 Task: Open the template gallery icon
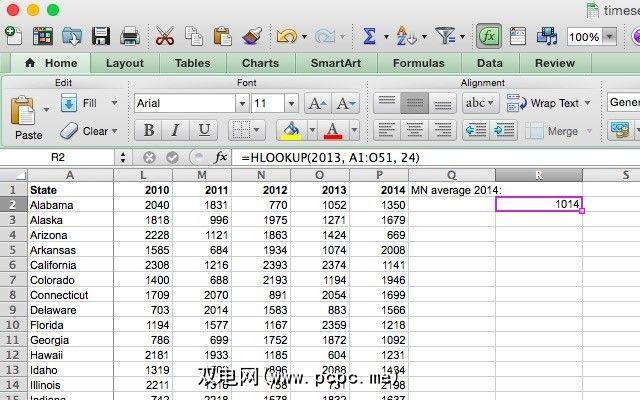click(x=42, y=36)
